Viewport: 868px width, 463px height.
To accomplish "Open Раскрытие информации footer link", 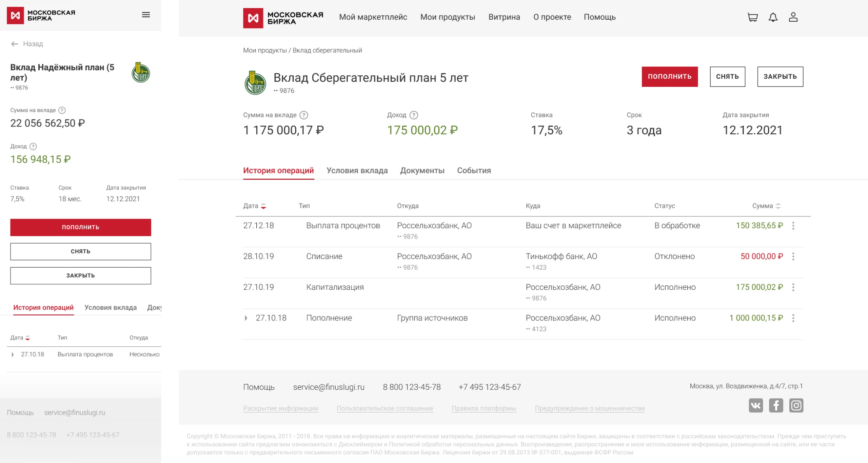I will tap(281, 408).
